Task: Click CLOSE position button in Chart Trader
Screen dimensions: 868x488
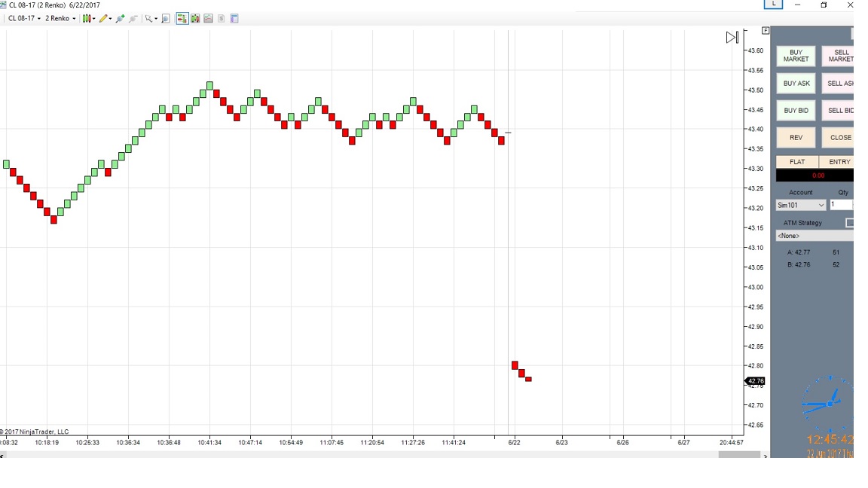Action: point(838,137)
